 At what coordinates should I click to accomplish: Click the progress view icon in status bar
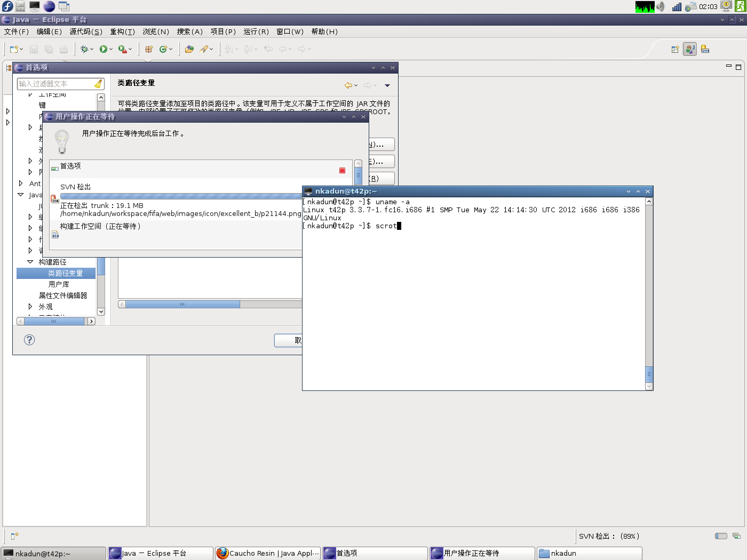point(736,536)
